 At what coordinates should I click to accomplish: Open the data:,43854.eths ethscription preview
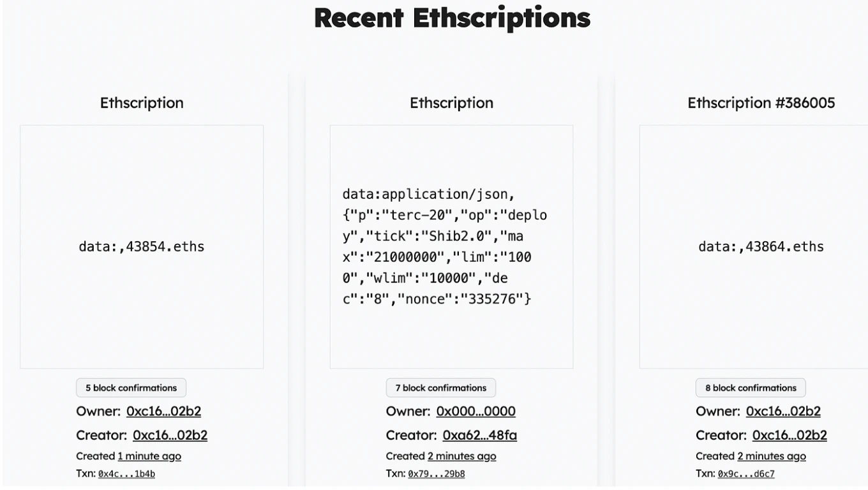pyautogui.click(x=142, y=246)
